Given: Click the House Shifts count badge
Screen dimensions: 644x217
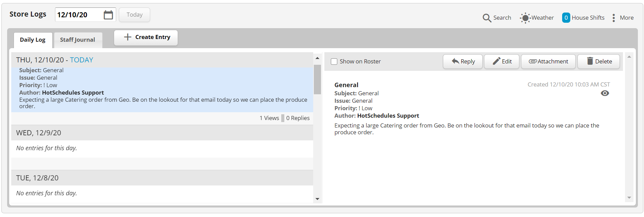Looking at the screenshot, I should (x=566, y=18).
